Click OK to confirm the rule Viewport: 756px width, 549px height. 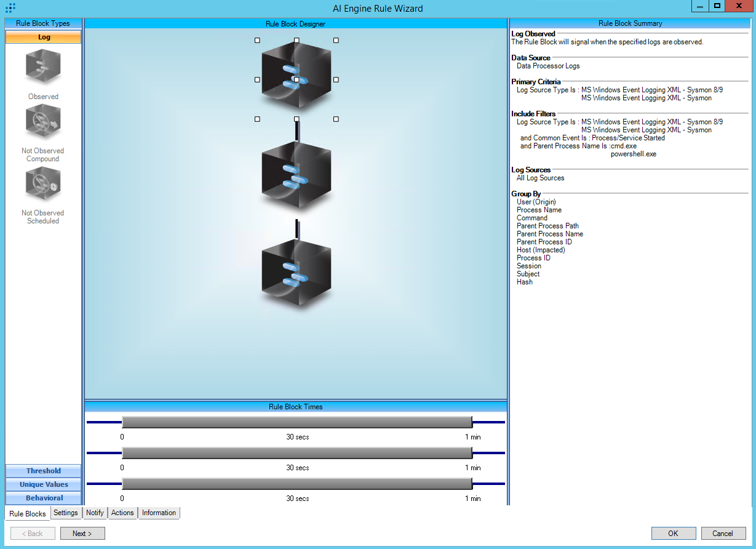(x=674, y=534)
